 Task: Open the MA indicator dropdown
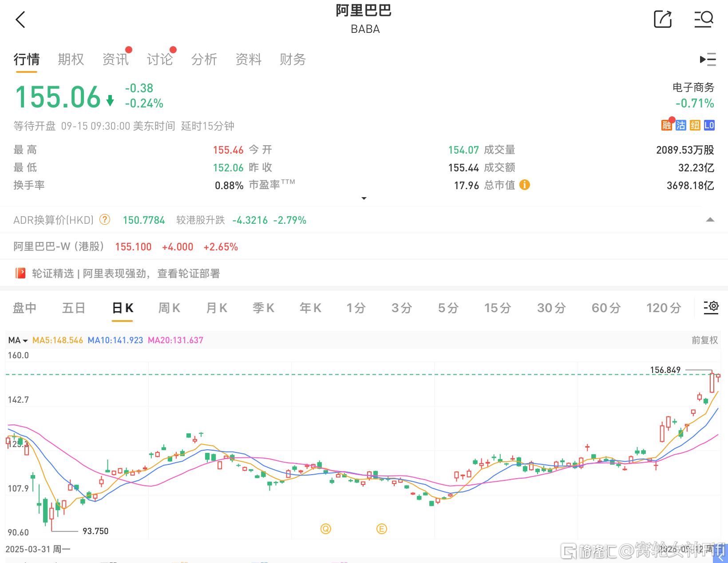[18, 340]
